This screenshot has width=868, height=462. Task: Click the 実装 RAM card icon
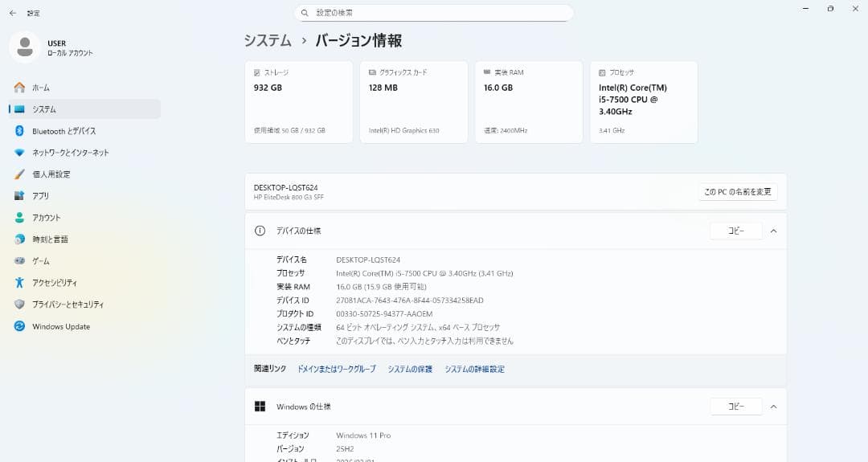click(x=487, y=72)
